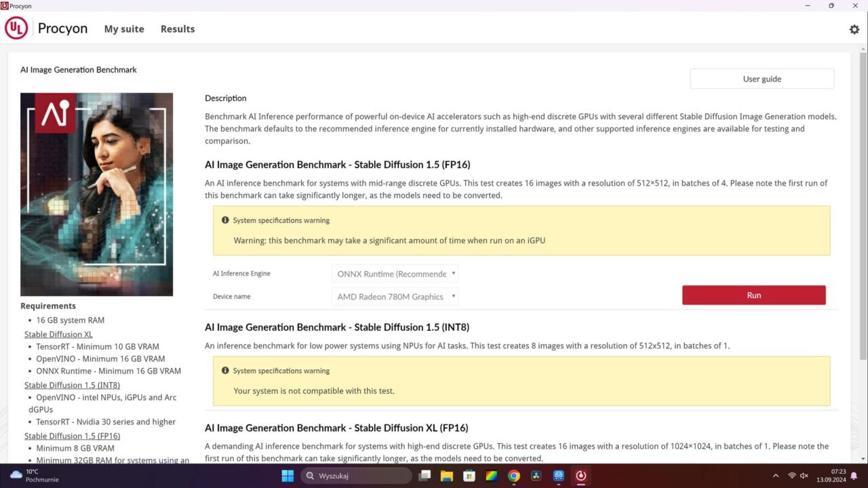Image resolution: width=868 pixels, height=488 pixels.
Task: Switch to the Results tab
Action: click(x=178, y=29)
